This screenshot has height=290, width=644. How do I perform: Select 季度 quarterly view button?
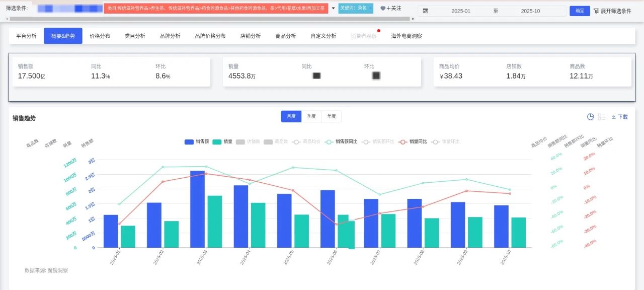[x=311, y=116]
